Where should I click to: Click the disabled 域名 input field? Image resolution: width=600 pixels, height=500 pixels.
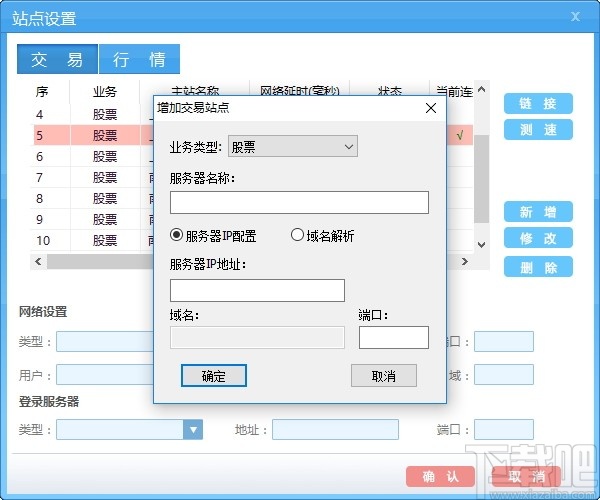[257, 337]
